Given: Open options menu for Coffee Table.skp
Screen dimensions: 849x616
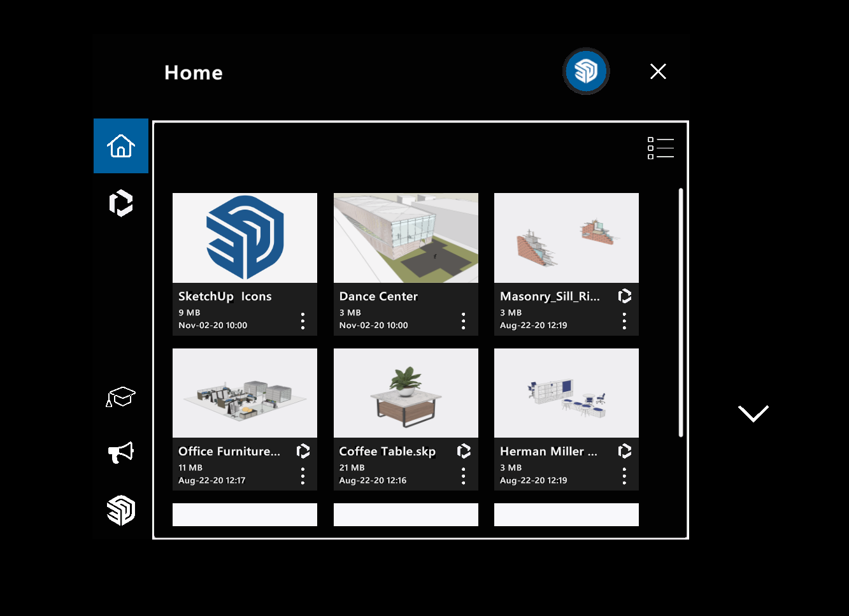Looking at the screenshot, I should [x=463, y=476].
